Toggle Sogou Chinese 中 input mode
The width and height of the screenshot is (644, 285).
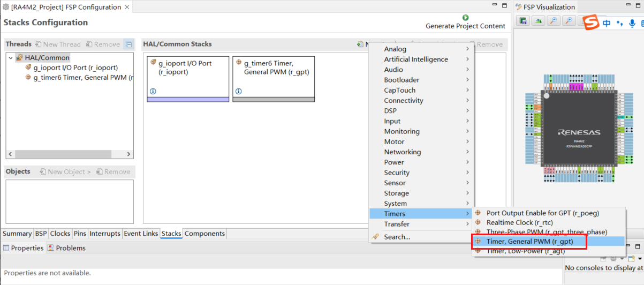click(607, 24)
